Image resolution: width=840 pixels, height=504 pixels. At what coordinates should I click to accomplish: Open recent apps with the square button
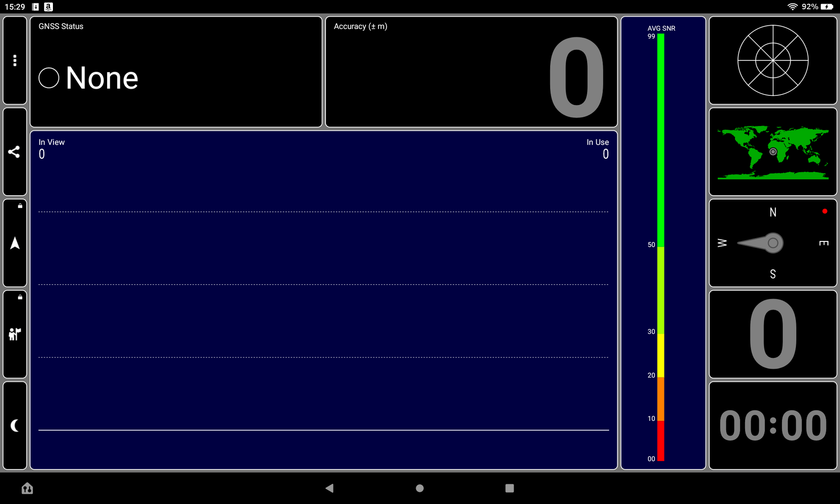coord(509,488)
